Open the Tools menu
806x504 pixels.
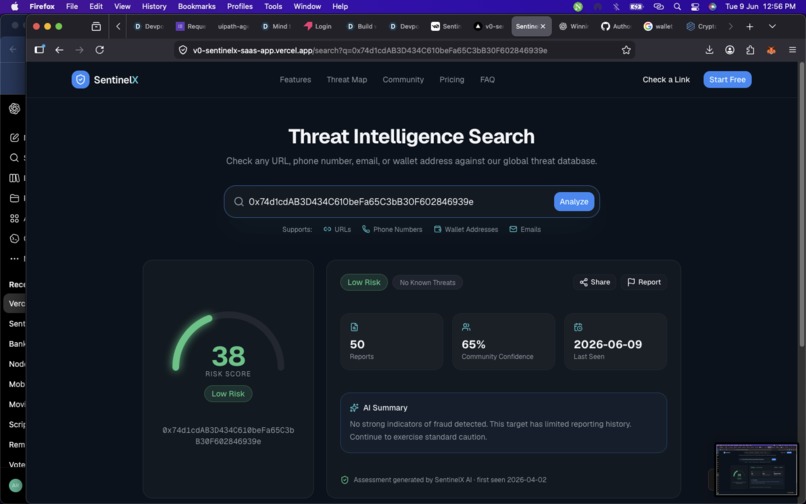tap(273, 7)
